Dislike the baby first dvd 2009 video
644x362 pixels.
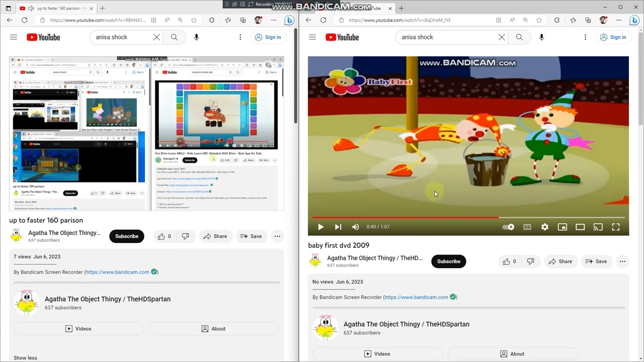point(530,261)
